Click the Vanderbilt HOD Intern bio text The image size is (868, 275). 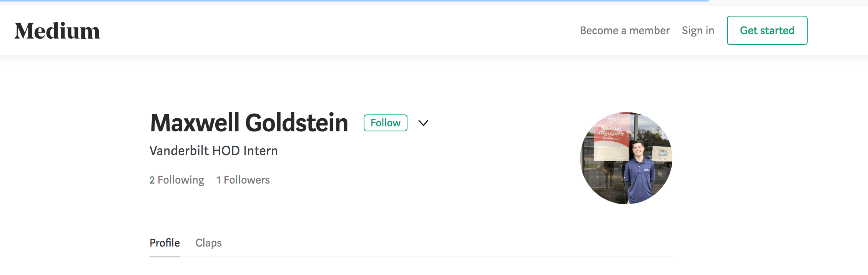pos(213,151)
